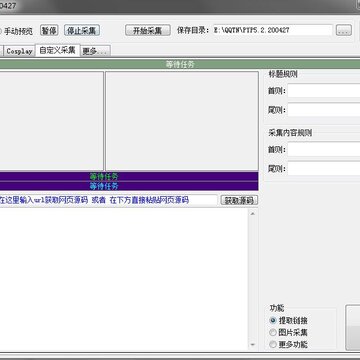Click the source area scroll up arrow
This screenshot has height=360, width=360.
tap(253, 213)
